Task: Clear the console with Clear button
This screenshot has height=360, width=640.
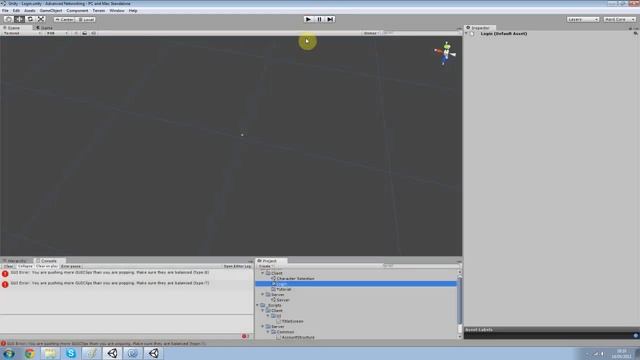Action: (x=8, y=266)
